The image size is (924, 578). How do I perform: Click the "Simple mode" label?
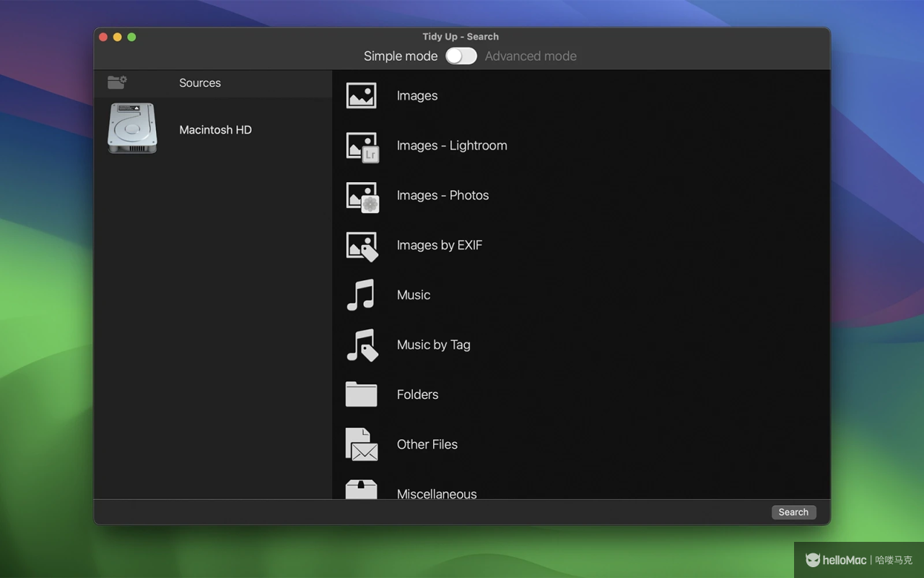401,56
